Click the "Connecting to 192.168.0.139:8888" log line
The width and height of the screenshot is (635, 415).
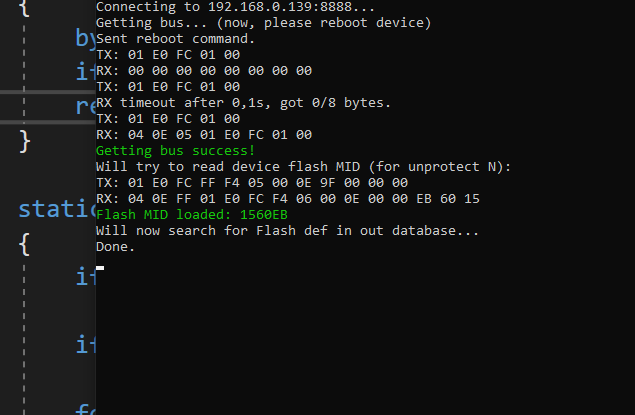(x=235, y=7)
